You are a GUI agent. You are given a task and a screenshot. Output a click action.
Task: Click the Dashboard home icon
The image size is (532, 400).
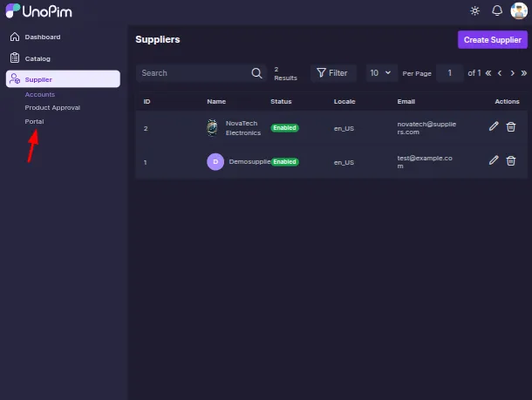[15, 37]
